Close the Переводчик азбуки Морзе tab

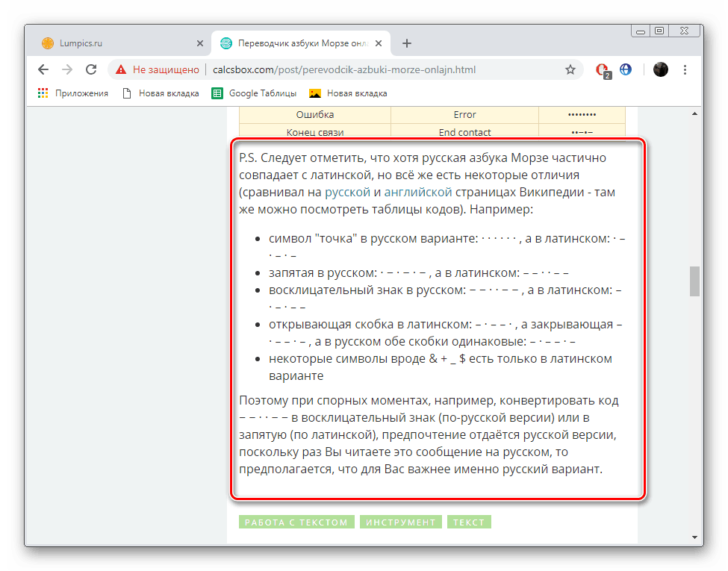(x=380, y=43)
